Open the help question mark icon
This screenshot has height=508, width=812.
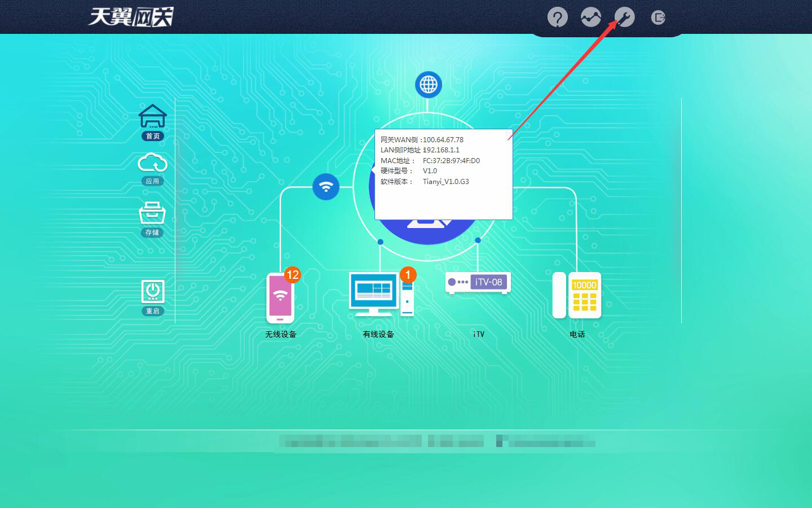(557, 17)
